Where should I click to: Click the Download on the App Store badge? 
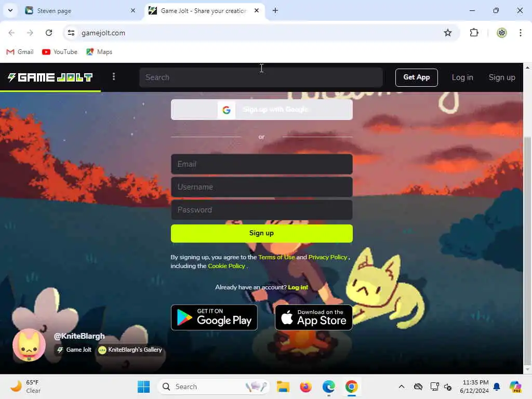point(313,317)
